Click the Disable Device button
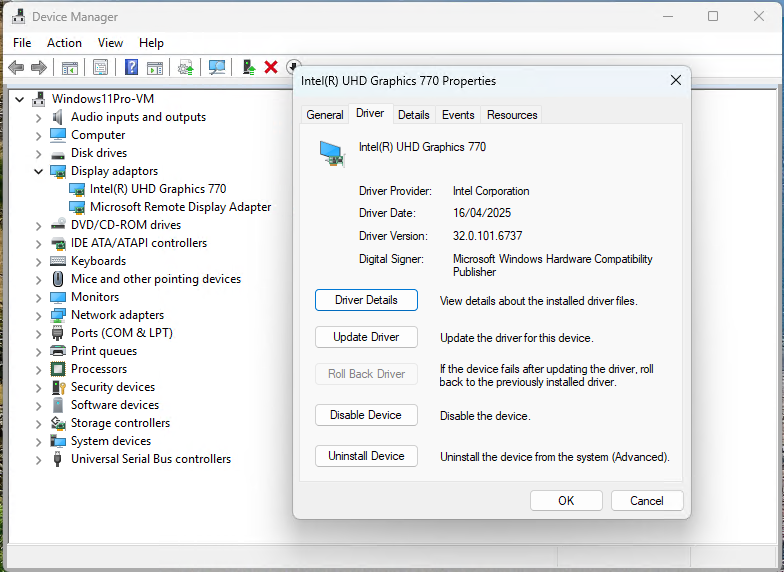This screenshot has height=572, width=784. pos(366,415)
